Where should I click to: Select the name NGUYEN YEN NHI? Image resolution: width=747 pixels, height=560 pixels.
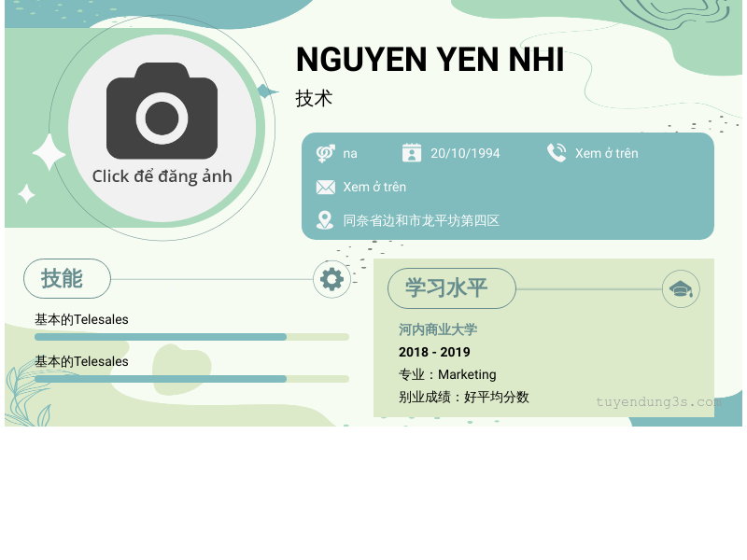430,60
